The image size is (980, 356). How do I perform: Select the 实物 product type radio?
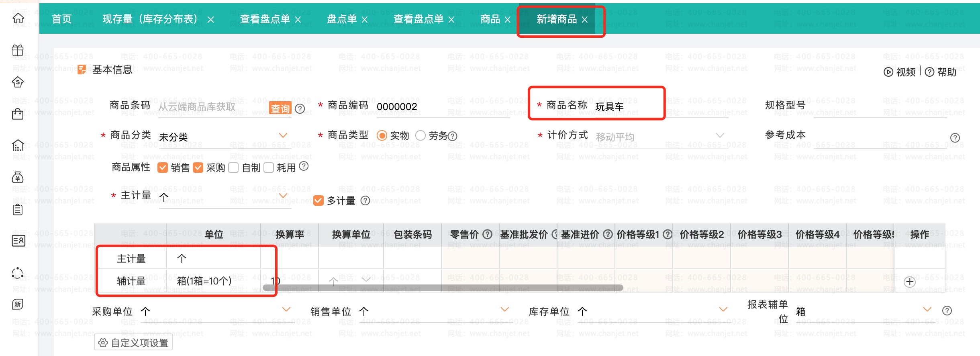(x=382, y=135)
